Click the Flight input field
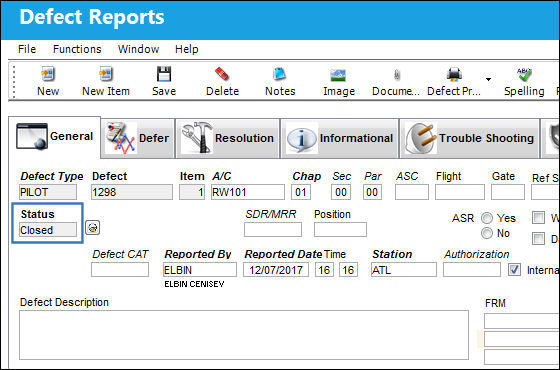 coord(460,192)
